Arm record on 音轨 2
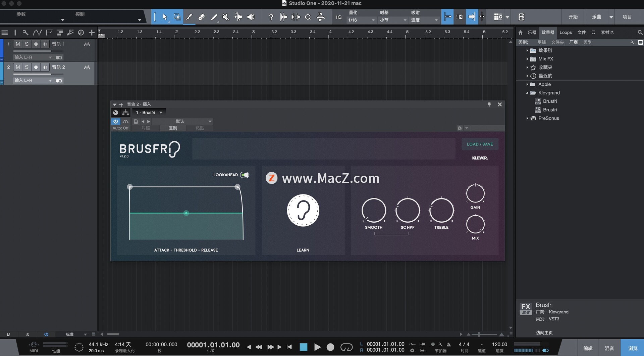Viewport: 644px width, 356px height. [x=36, y=67]
